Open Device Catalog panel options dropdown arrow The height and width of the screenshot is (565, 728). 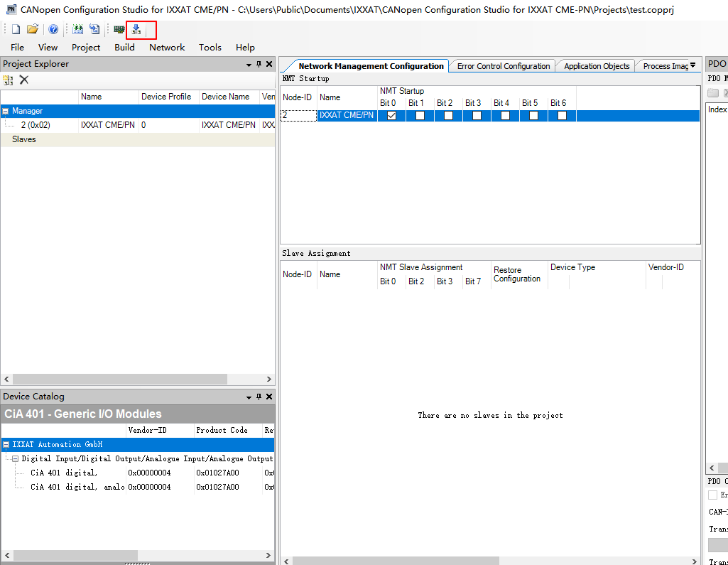click(x=249, y=398)
